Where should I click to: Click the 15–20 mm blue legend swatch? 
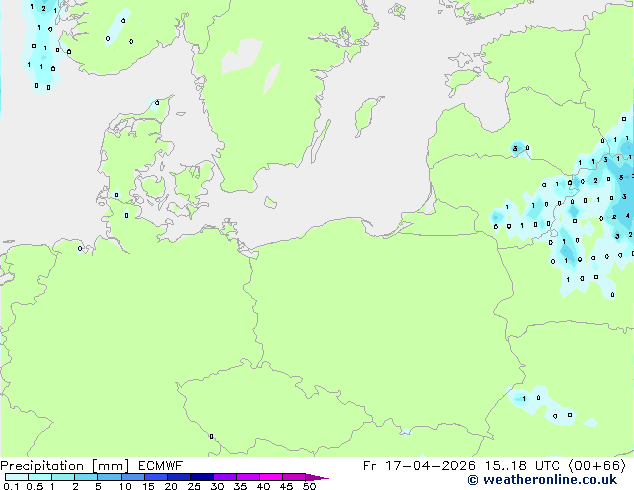click(155, 477)
